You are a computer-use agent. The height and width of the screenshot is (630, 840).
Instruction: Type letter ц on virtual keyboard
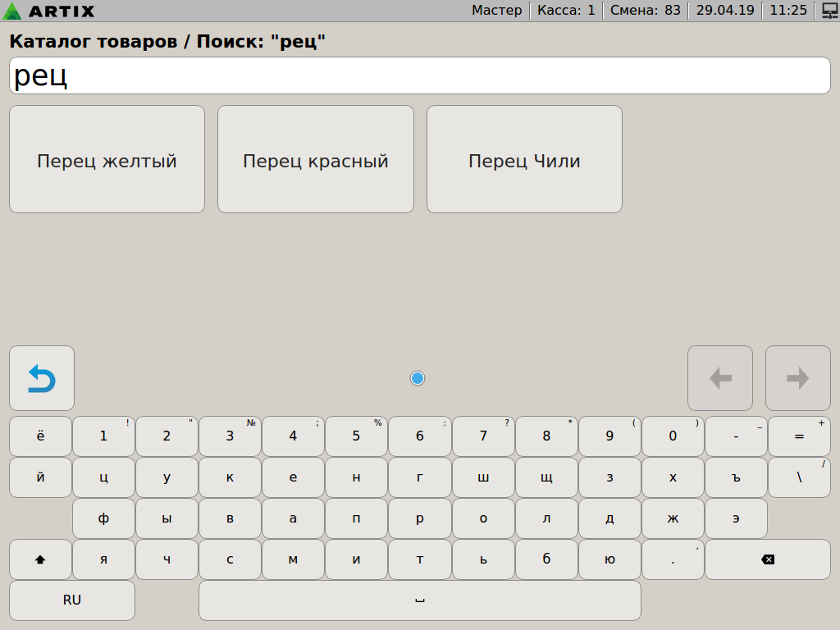[x=103, y=477]
